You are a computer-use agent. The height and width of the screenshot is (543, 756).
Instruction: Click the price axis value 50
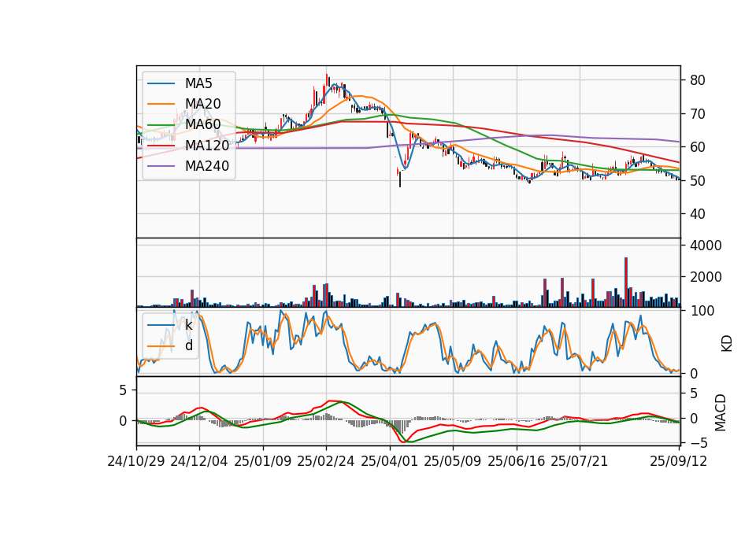pos(698,181)
